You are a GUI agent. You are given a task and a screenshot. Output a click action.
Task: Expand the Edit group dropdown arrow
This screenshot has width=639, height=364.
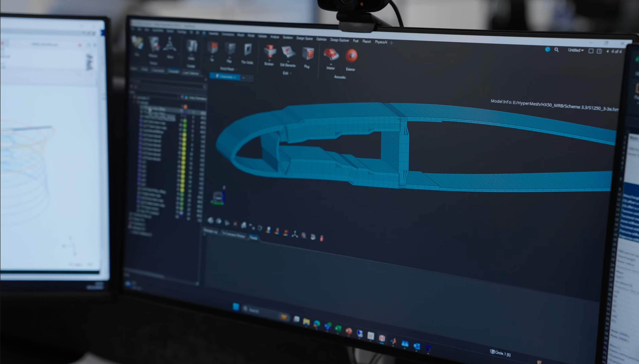tap(291, 73)
